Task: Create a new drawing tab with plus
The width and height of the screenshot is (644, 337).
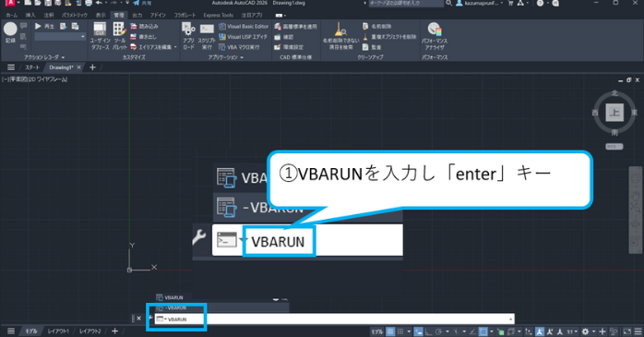Action: tap(92, 67)
